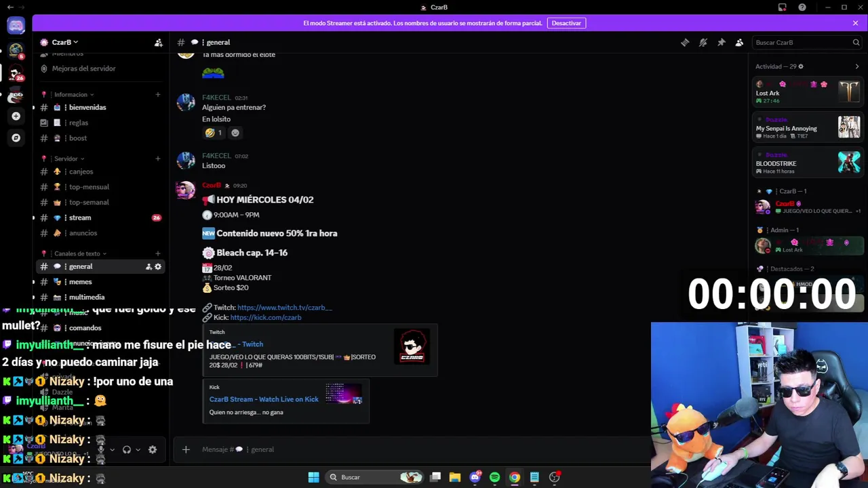
Task: Open canjeos channel
Action: (100, 171)
